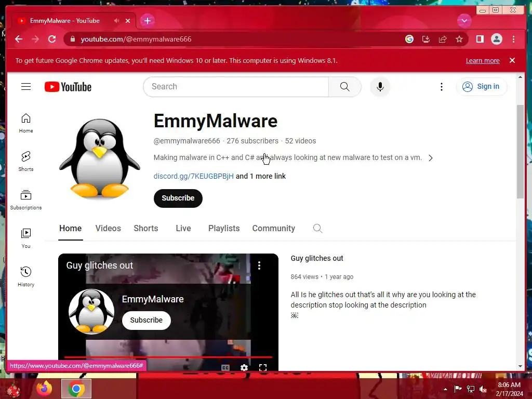
Task: Expand the channel description chevron
Action: click(431, 158)
